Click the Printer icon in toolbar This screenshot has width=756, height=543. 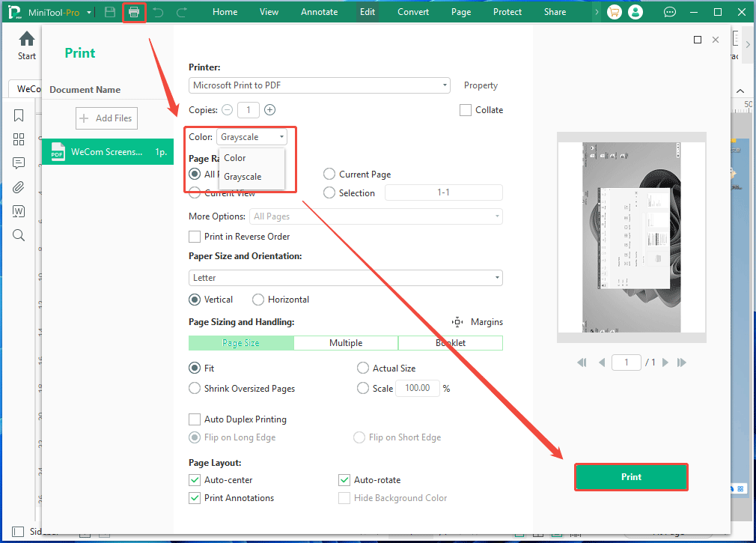click(x=135, y=11)
